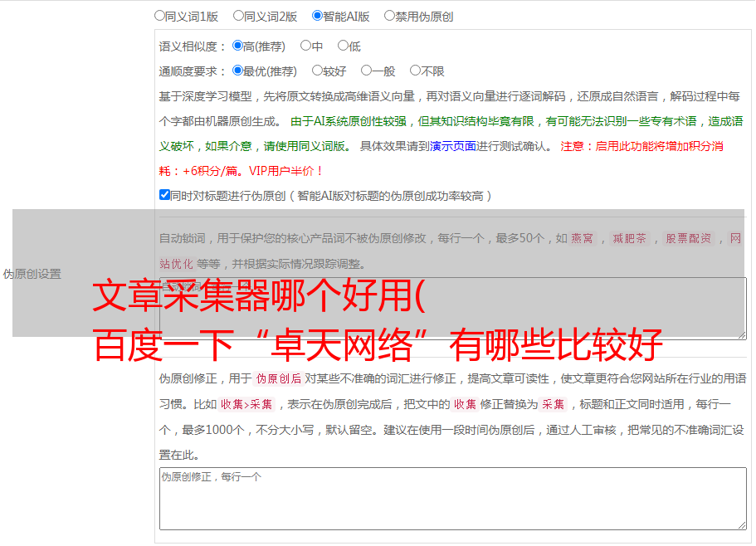Click the 伪原创修正 textarea
Viewport: 756px width, 546px height.
tap(453, 499)
